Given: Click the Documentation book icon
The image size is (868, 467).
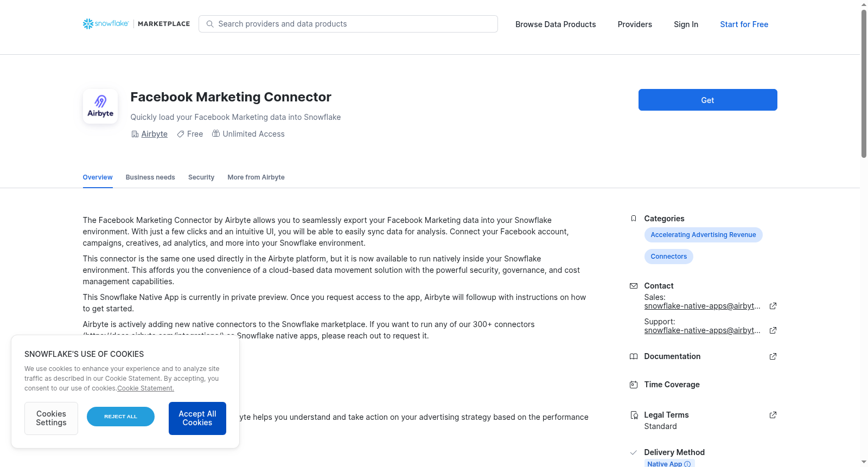Looking at the screenshot, I should 633,356.
